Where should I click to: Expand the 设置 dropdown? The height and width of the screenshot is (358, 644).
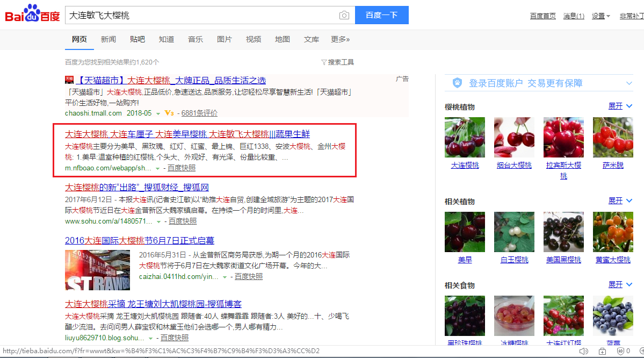601,16
